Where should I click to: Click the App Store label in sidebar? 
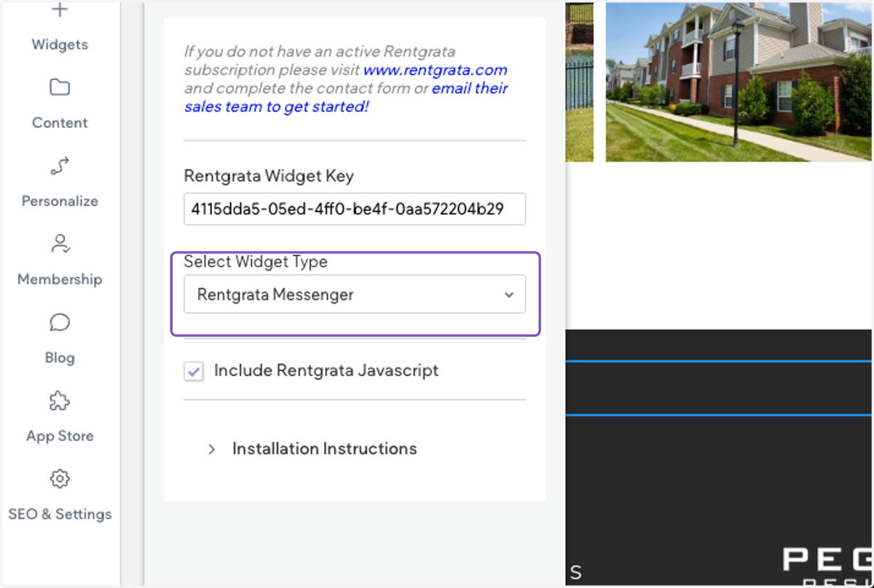coord(60,435)
